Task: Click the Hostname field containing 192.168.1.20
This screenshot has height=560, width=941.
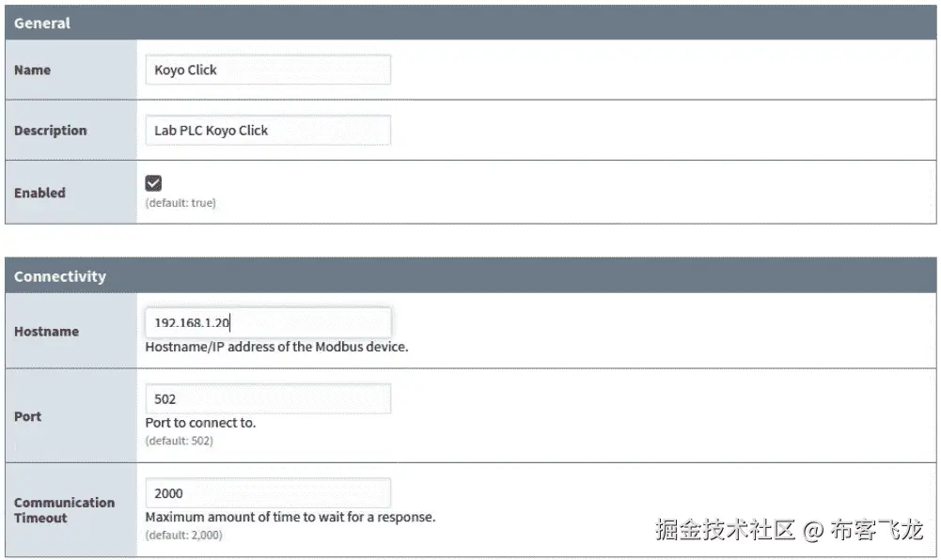Action: pyautogui.click(x=268, y=322)
